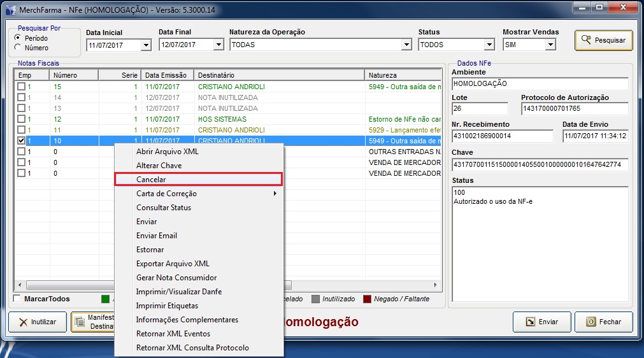Open the Data Inicial date dropdown
Image resolution: width=644 pixels, height=358 pixels.
point(146,45)
